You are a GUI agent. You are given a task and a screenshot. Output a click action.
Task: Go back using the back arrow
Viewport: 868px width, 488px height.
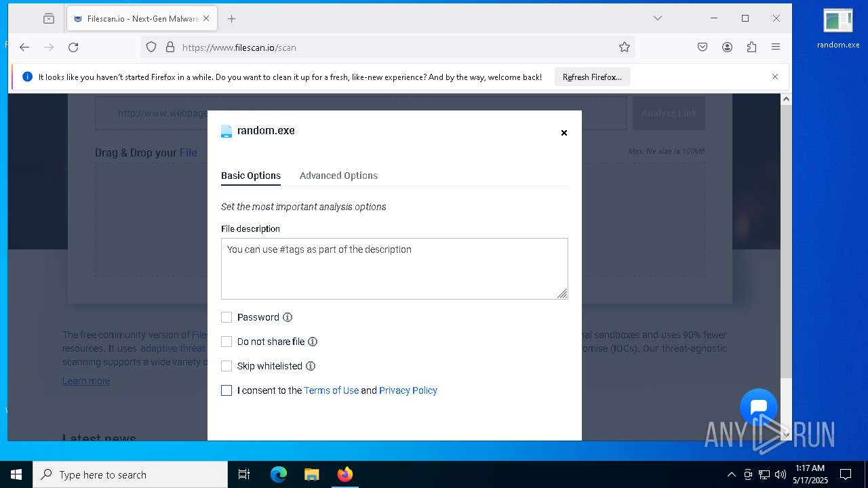[x=24, y=47]
